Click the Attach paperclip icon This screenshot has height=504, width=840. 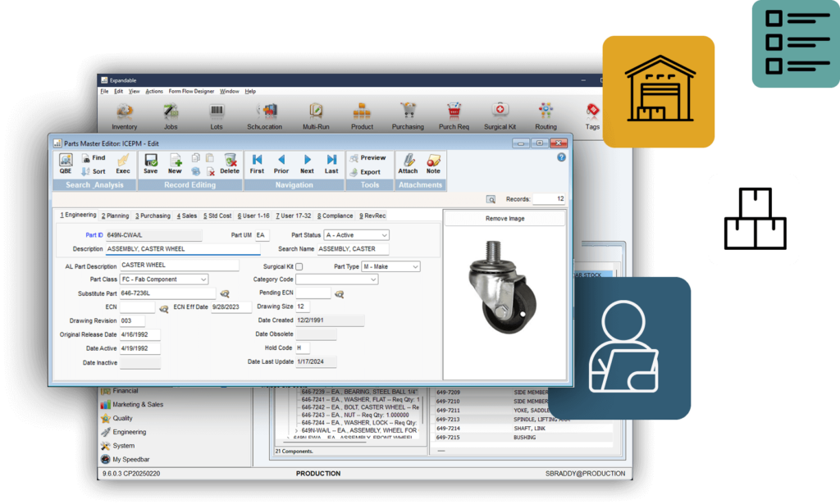(408, 163)
